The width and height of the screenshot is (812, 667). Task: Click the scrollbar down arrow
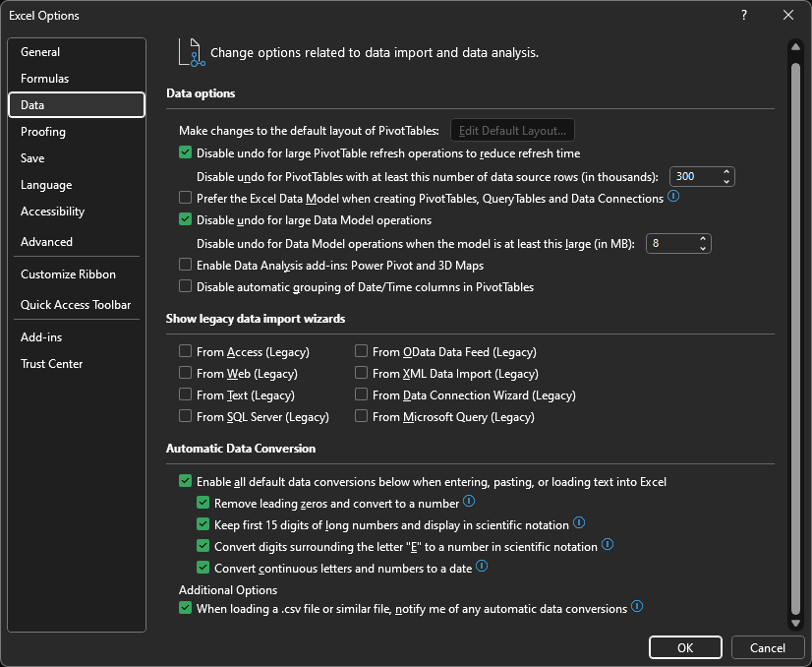[795, 624]
